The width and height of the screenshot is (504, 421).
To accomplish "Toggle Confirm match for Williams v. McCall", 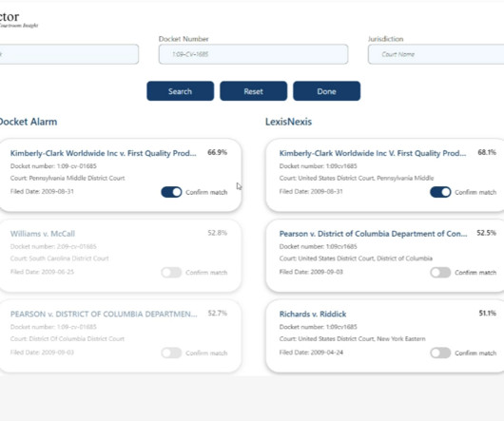I will (171, 273).
